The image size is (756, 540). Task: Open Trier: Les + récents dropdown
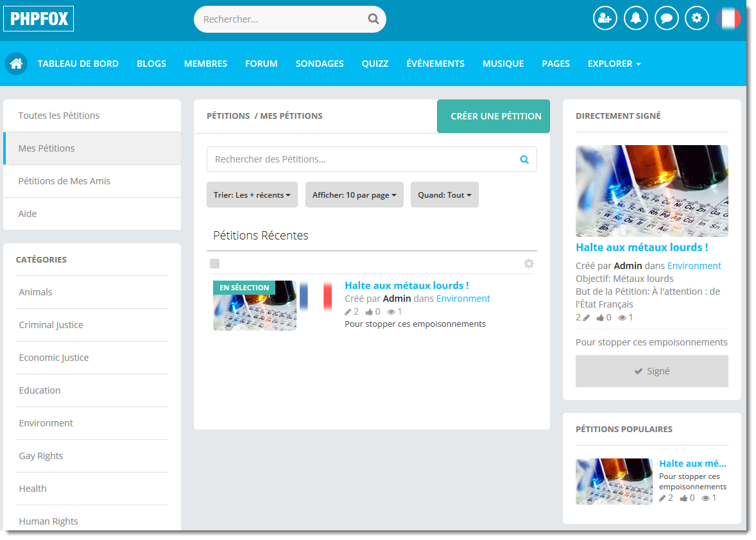pyautogui.click(x=252, y=195)
